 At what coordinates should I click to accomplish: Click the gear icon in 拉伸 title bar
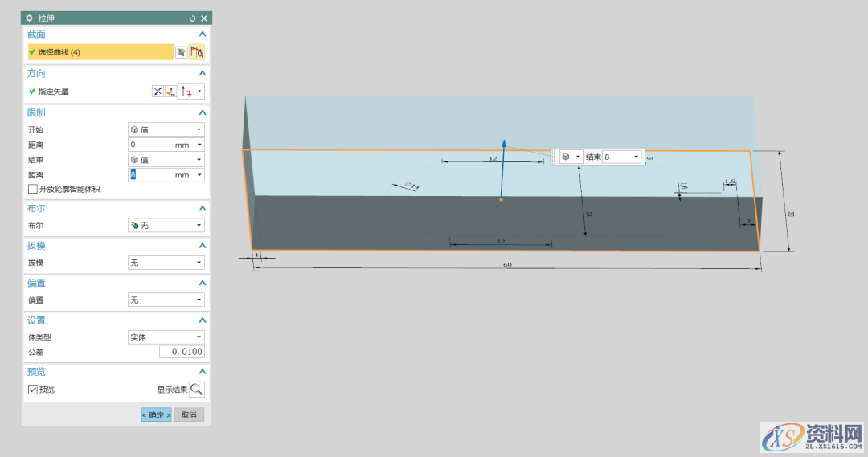pyautogui.click(x=29, y=18)
